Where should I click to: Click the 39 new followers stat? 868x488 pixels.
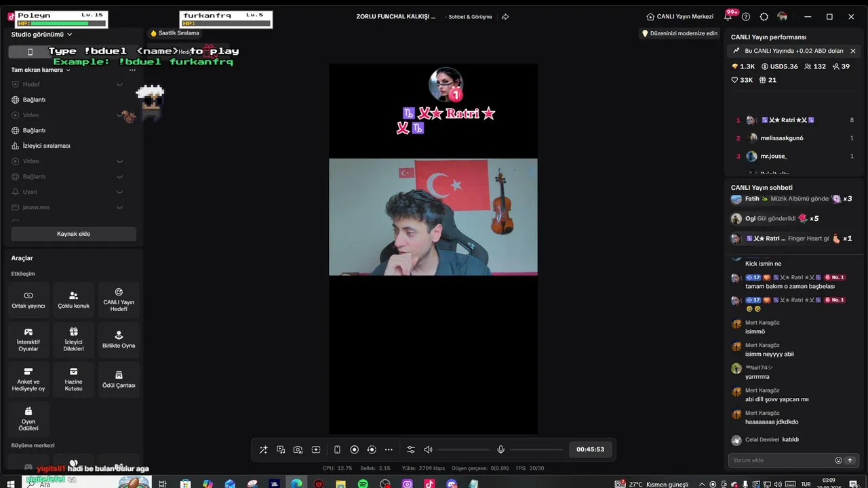841,66
